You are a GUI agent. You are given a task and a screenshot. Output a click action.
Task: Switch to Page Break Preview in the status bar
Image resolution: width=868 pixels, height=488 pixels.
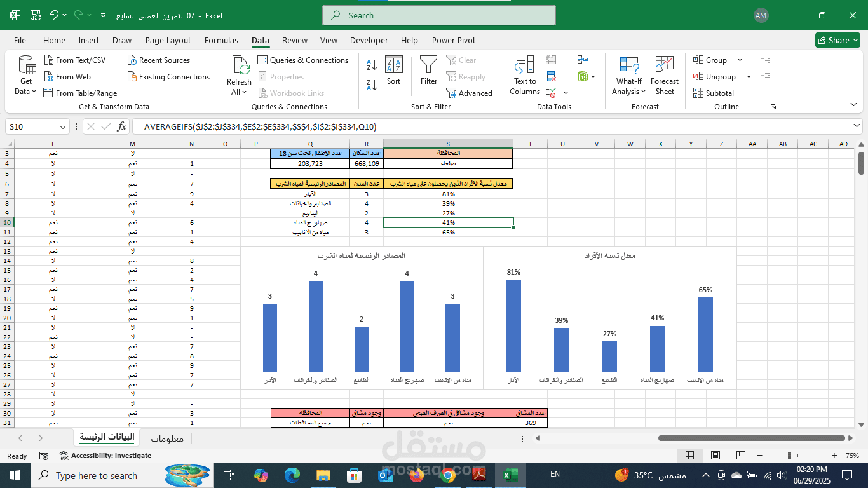coord(740,456)
